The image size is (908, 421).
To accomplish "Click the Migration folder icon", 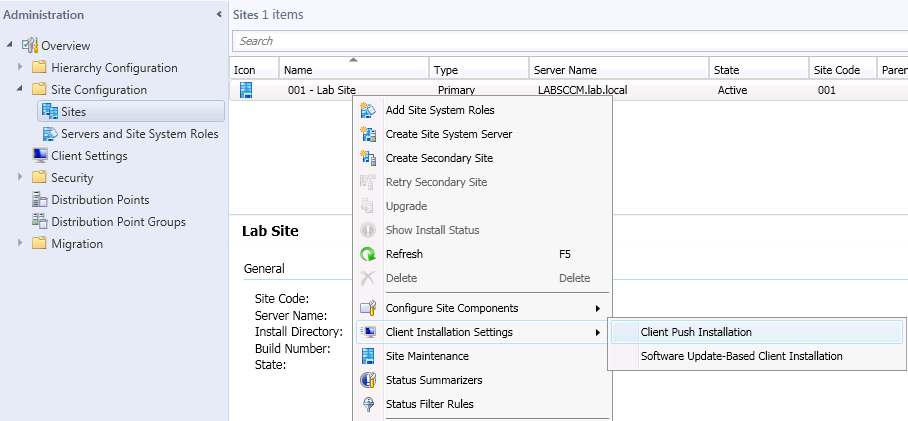I will coord(39,243).
